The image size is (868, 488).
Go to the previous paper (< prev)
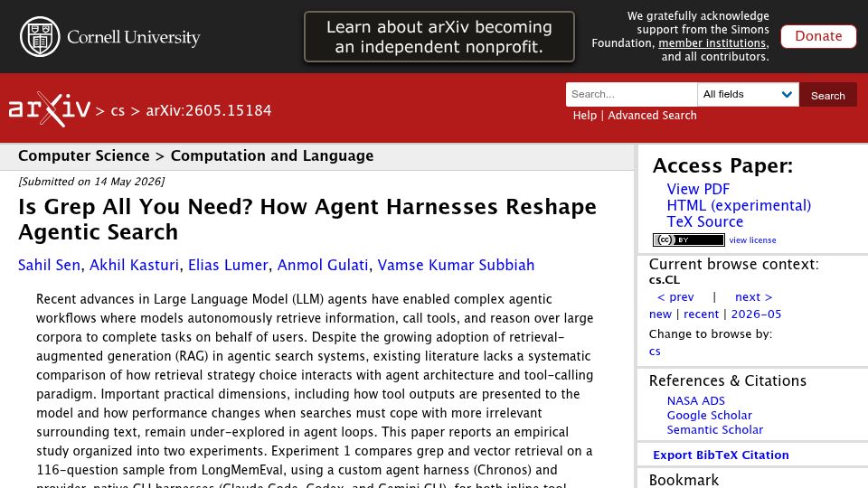click(675, 297)
